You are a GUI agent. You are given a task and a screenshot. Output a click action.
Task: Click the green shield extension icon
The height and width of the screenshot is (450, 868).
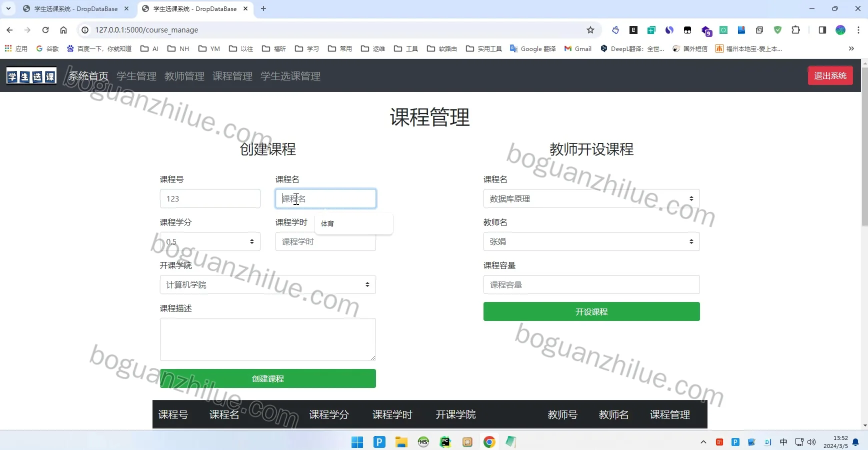pos(777,30)
